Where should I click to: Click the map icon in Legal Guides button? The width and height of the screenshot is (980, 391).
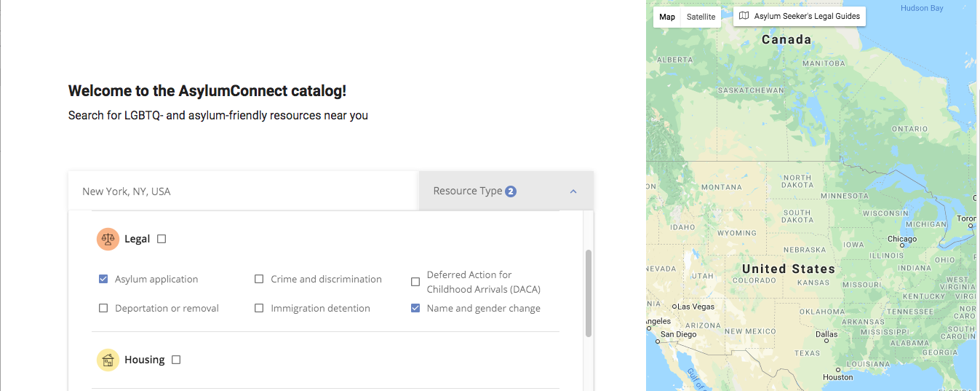point(744,16)
